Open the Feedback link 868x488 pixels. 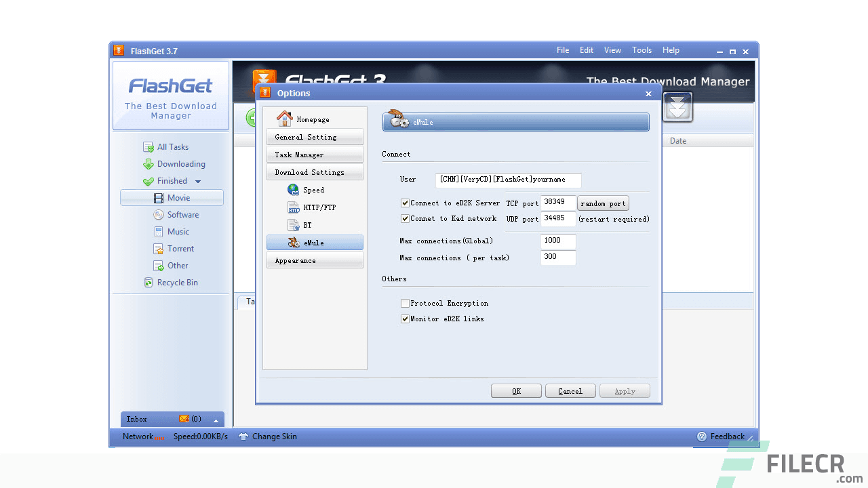click(728, 436)
